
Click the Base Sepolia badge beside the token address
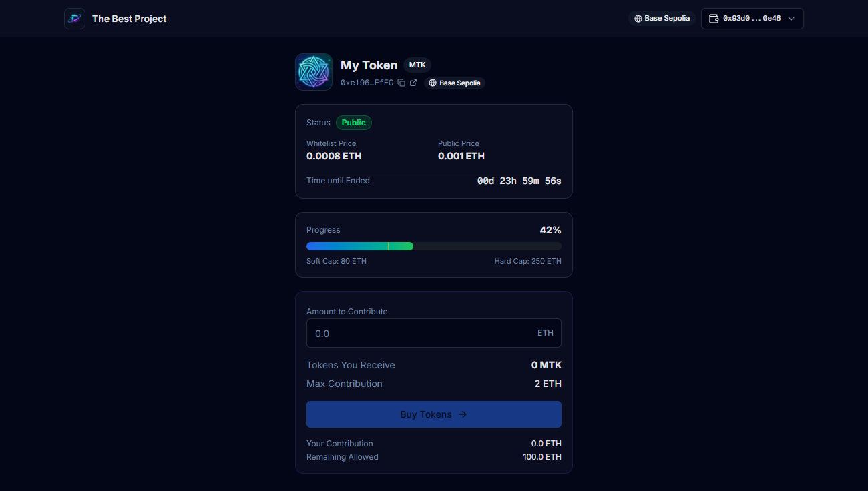(454, 83)
